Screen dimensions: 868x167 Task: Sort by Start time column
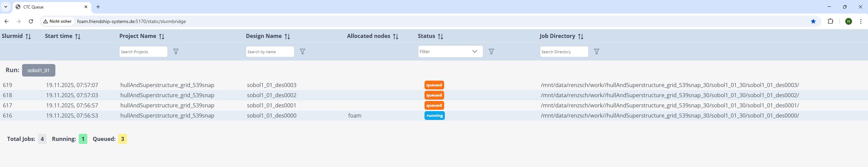pyautogui.click(x=78, y=36)
